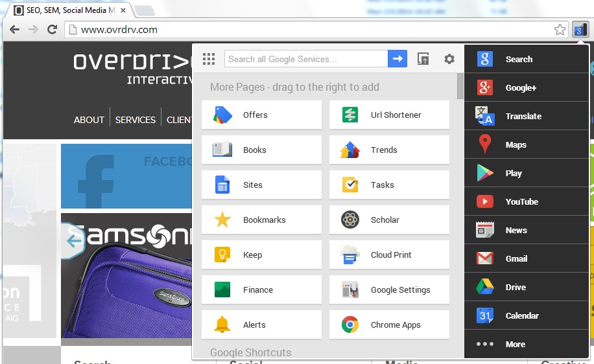Open the Books tile
Screen dimensions: 594x364
(x=261, y=150)
